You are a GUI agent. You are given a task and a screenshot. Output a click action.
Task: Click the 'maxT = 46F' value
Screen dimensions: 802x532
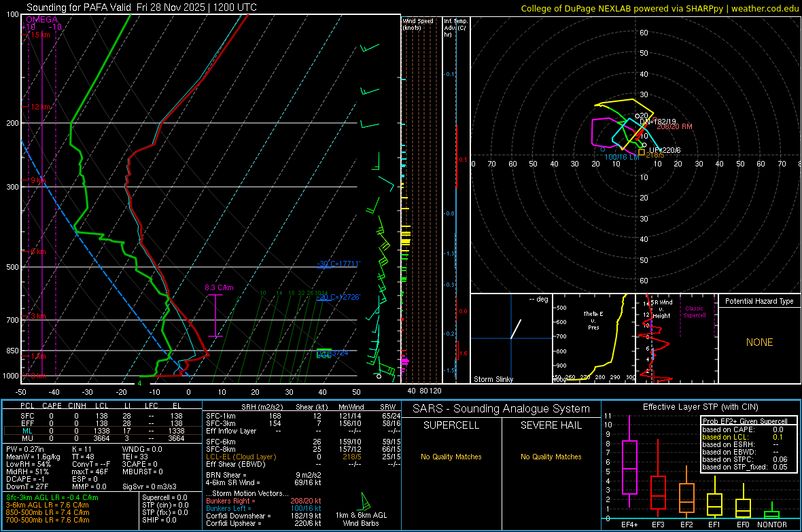[x=90, y=472]
